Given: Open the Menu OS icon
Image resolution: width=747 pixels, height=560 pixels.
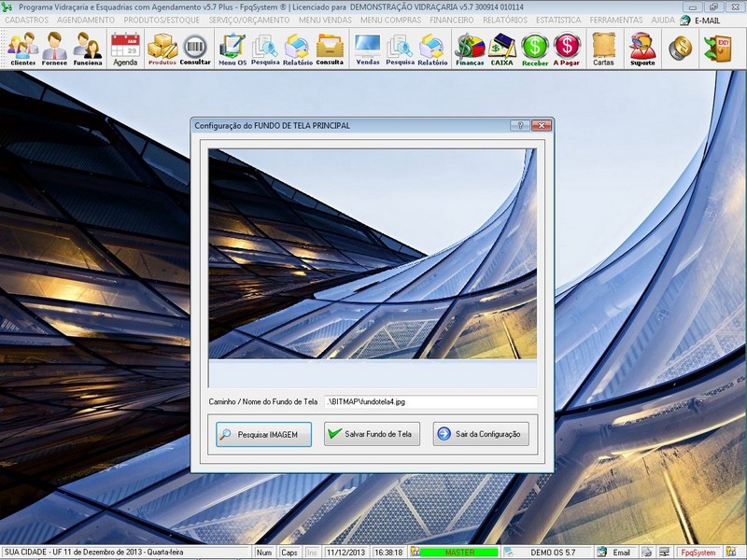Looking at the screenshot, I should pos(232,49).
